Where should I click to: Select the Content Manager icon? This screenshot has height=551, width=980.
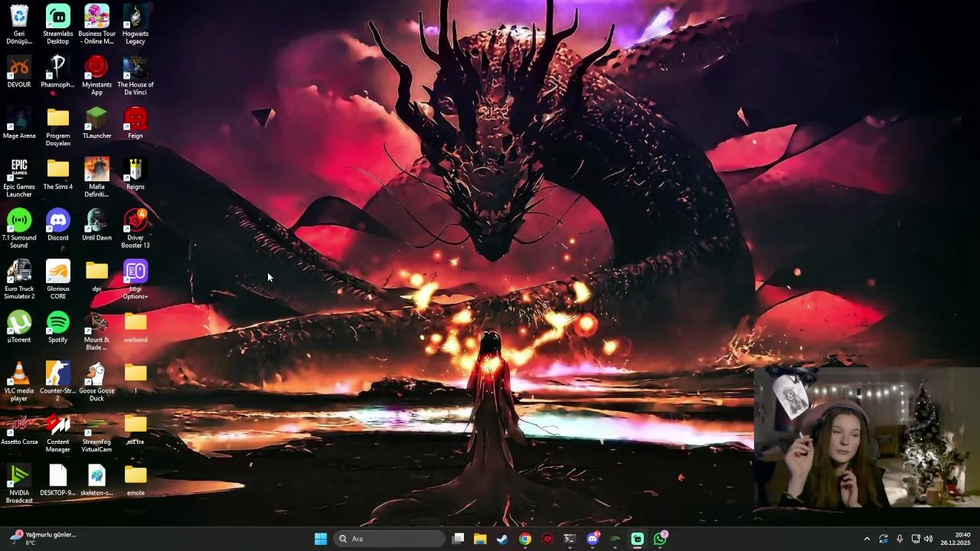click(x=58, y=433)
